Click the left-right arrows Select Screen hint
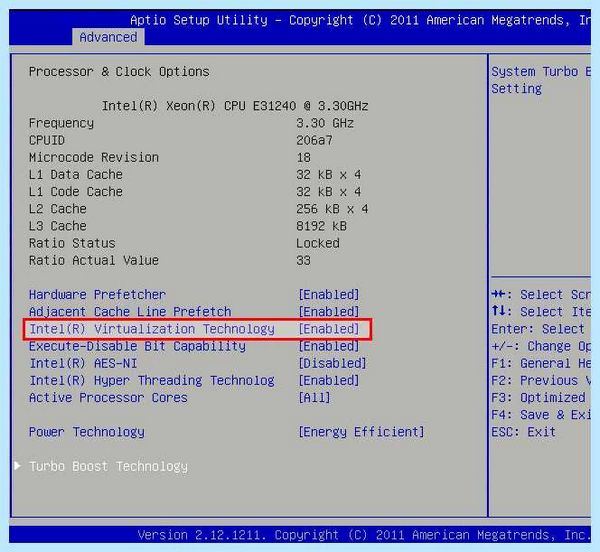Screen dimensions: 600x552 (541, 295)
